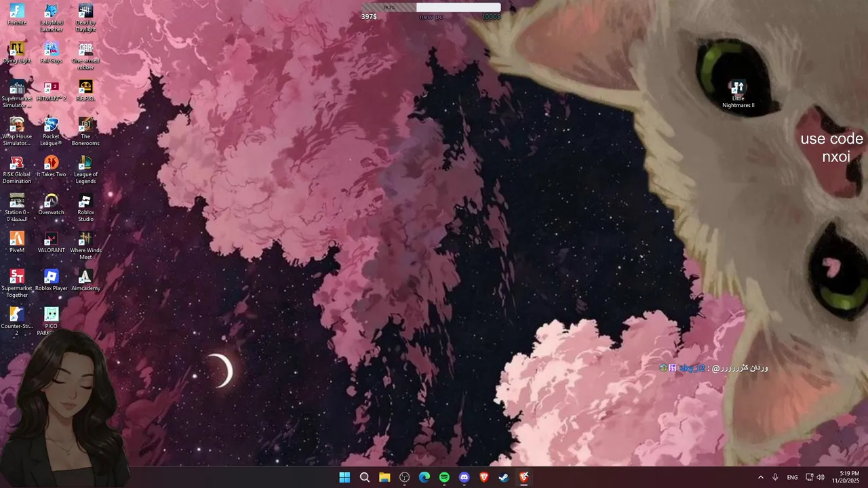Open Discord from the taskbar
Image resolution: width=868 pixels, height=488 pixels.
coord(464,477)
